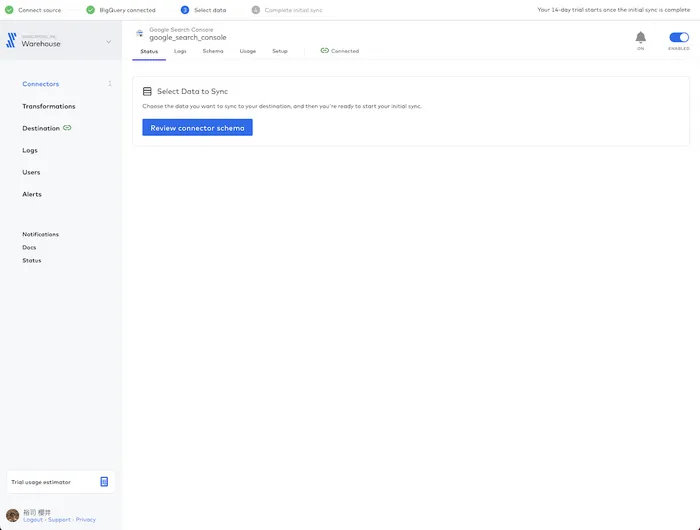
Task: Click the BigQuery connected green checkmark
Action: coord(91,10)
